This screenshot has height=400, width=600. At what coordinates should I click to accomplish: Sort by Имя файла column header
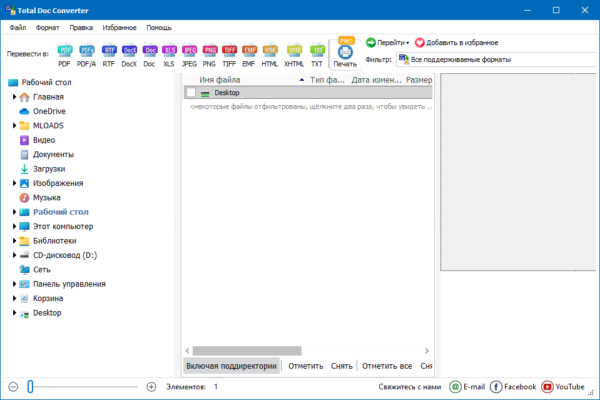pos(245,80)
